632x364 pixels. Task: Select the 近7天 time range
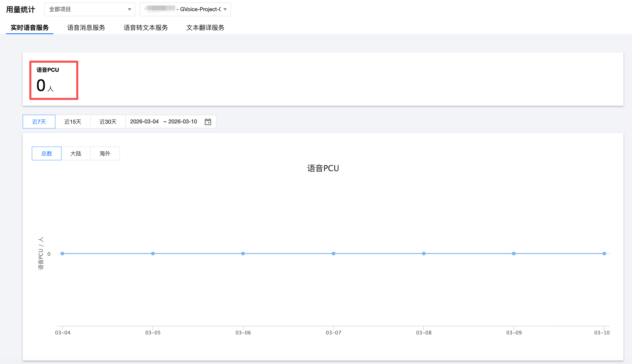click(39, 122)
